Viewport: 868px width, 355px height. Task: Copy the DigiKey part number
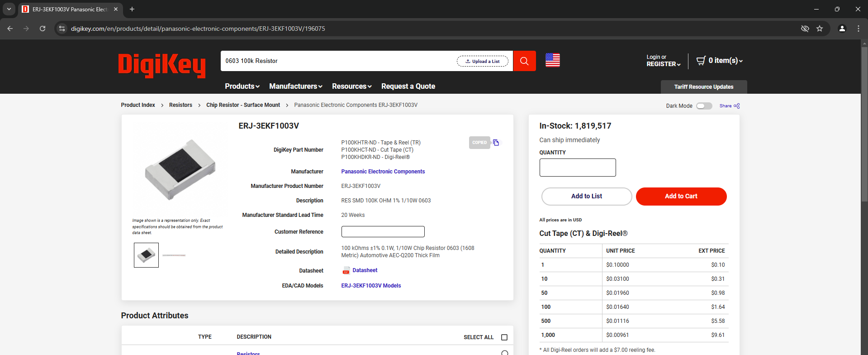(x=496, y=143)
